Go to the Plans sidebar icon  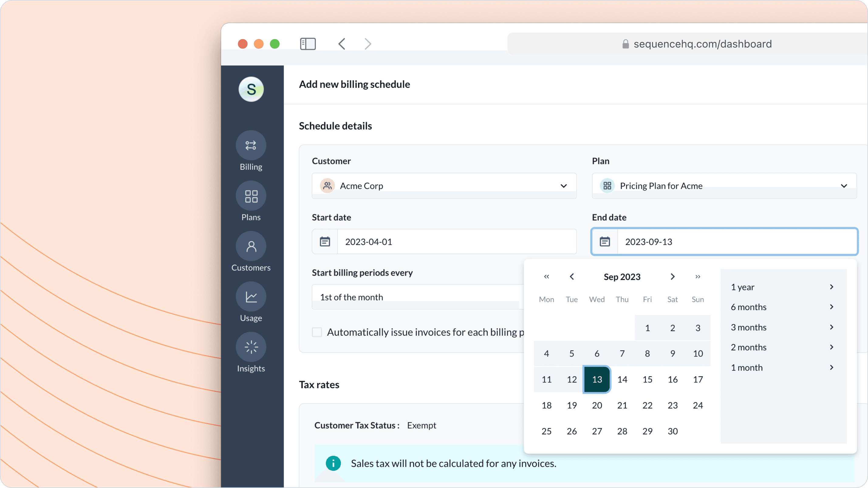(251, 196)
